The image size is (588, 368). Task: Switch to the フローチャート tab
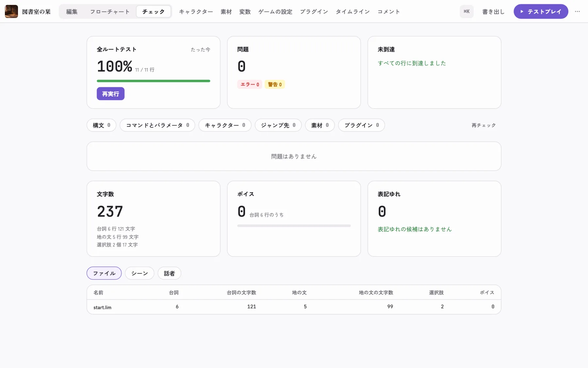[x=110, y=11]
